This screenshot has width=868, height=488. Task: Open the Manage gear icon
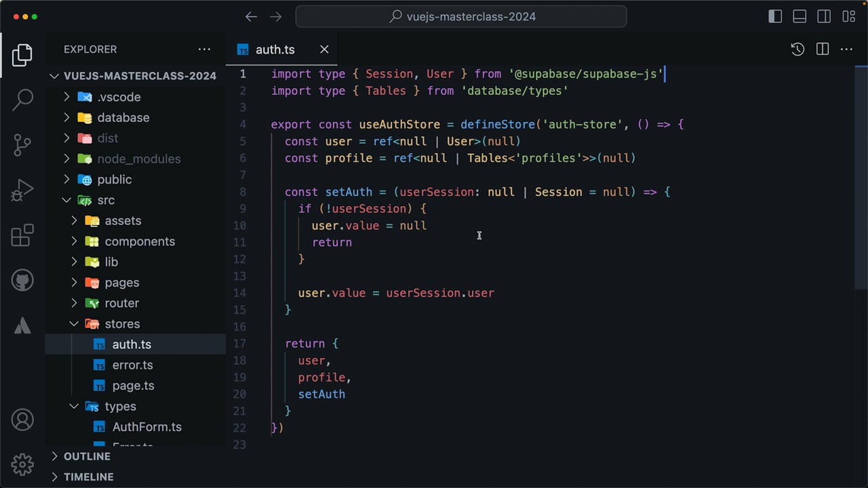[x=22, y=464]
